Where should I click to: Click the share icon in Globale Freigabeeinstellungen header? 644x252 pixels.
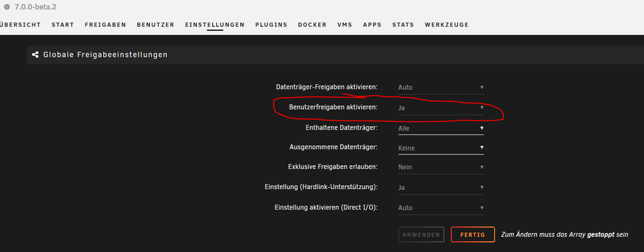pos(35,55)
